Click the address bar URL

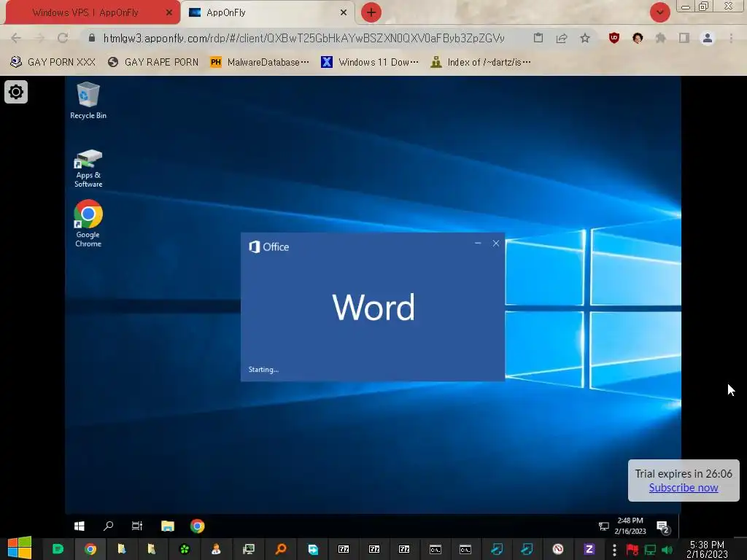tap(303, 38)
